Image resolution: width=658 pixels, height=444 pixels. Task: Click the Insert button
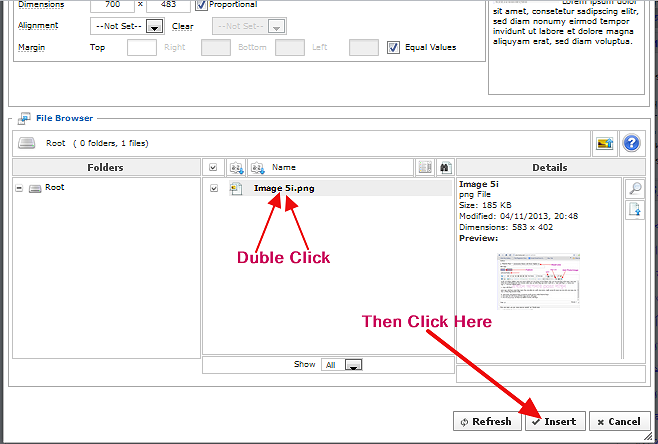[554, 421]
